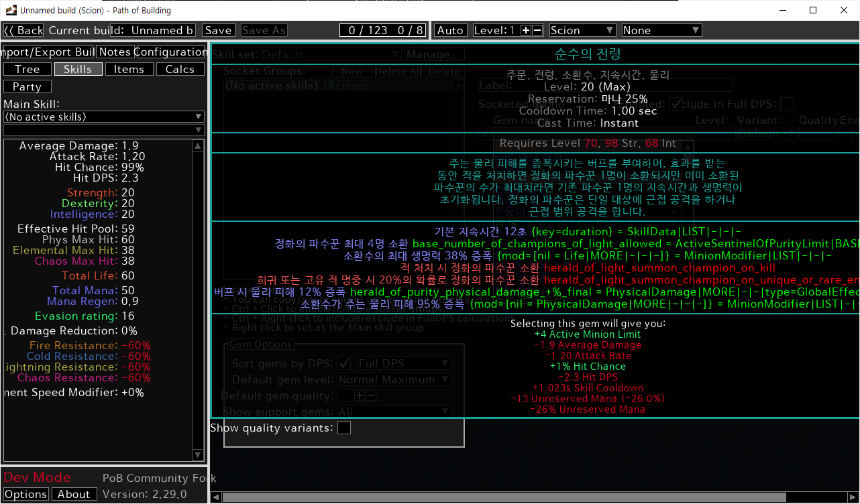Click the New socket group button
The height and width of the screenshot is (504, 860).
tap(352, 71)
